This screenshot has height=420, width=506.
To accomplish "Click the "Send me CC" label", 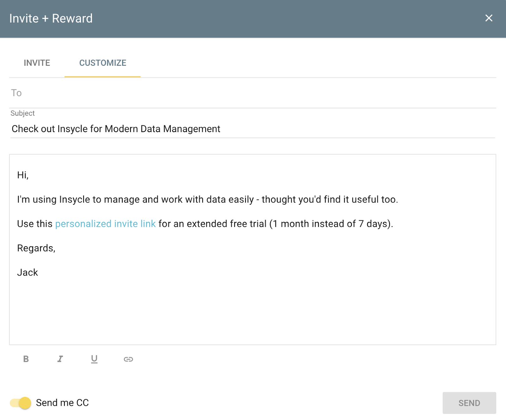I will 62,403.
